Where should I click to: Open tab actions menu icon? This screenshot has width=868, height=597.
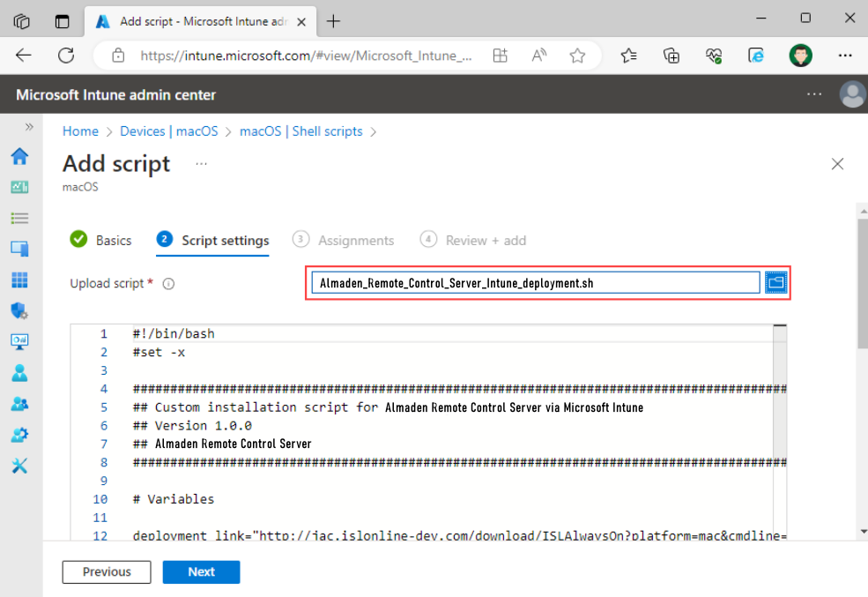click(62, 21)
